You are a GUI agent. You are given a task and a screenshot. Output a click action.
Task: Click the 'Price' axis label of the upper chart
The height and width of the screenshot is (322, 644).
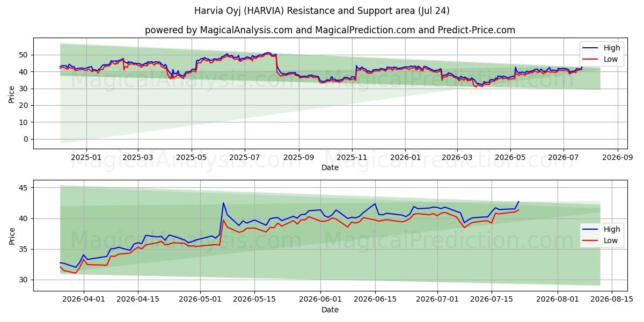12,93
